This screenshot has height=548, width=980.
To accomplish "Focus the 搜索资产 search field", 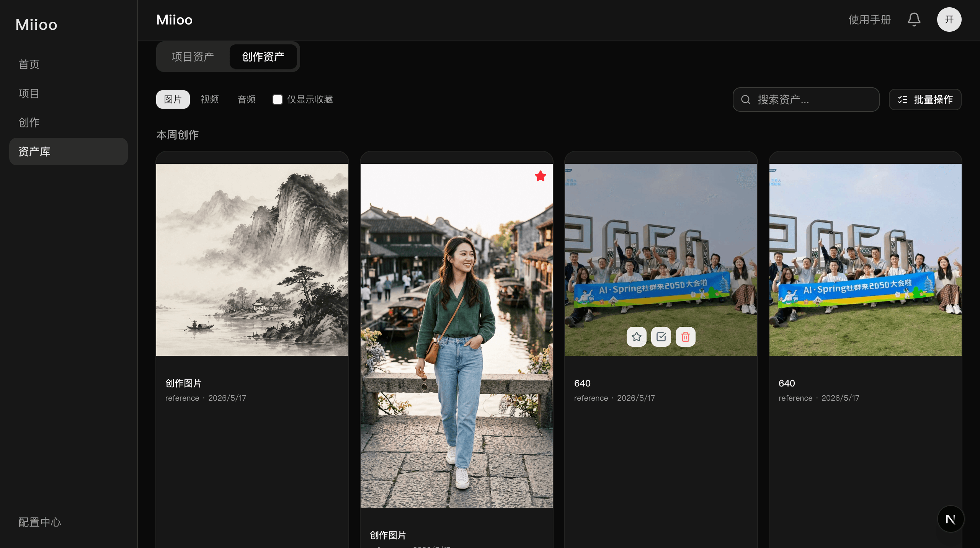I will (806, 99).
